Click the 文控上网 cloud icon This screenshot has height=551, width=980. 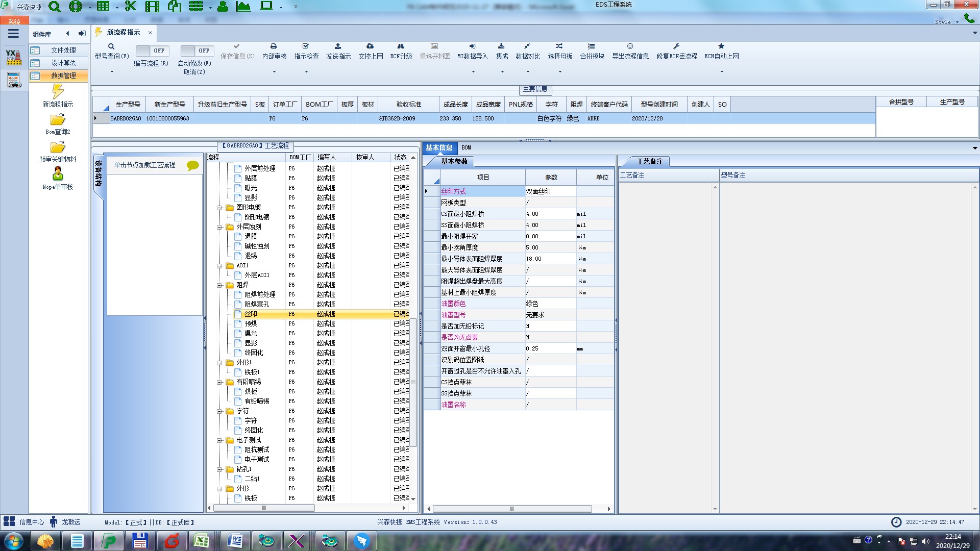click(370, 46)
